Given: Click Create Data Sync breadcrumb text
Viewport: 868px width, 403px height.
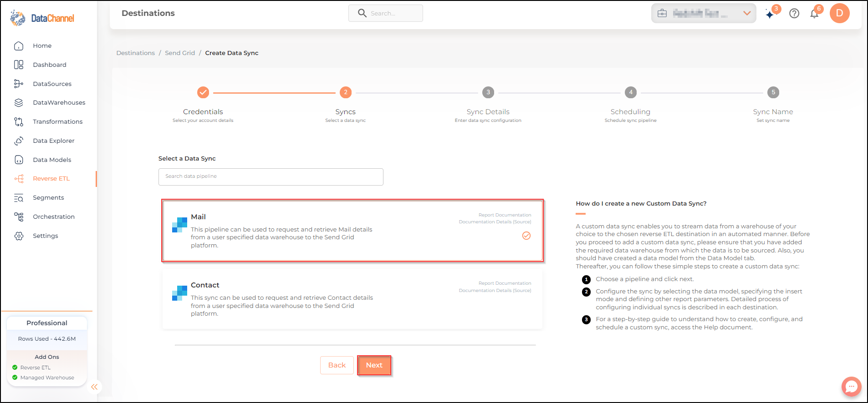Looking at the screenshot, I should point(232,53).
